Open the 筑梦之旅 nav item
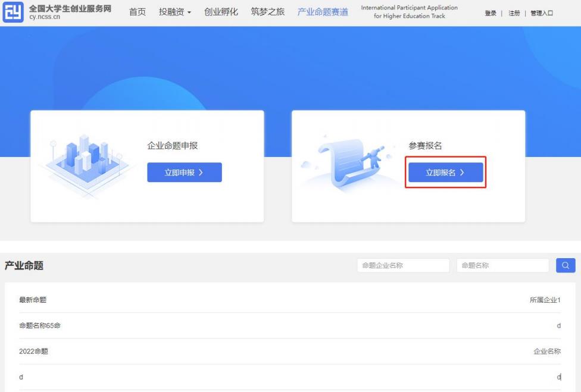The width and height of the screenshot is (581, 392). point(267,12)
